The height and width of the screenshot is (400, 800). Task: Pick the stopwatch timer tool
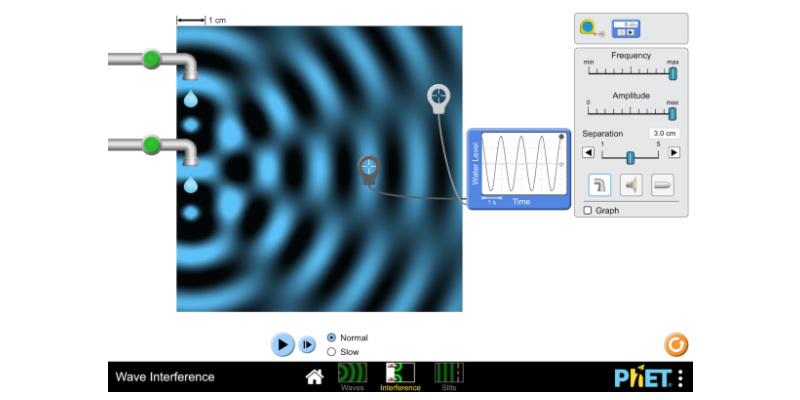click(x=624, y=28)
